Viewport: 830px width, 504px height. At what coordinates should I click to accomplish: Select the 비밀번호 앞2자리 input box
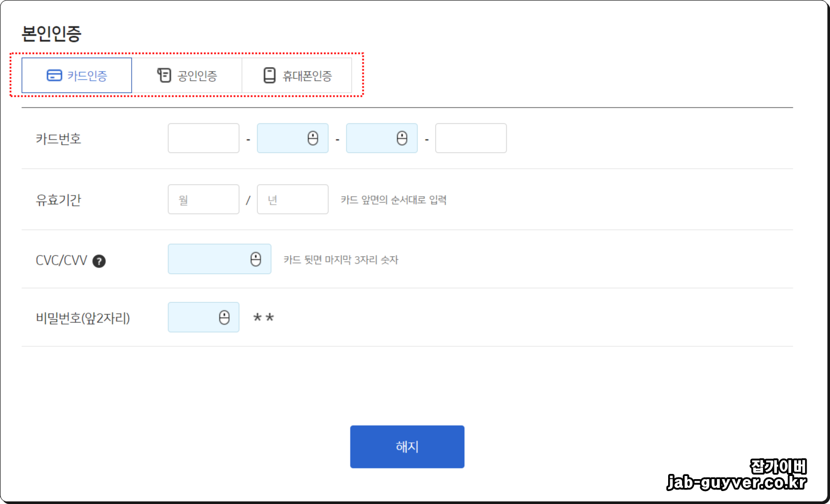197,317
